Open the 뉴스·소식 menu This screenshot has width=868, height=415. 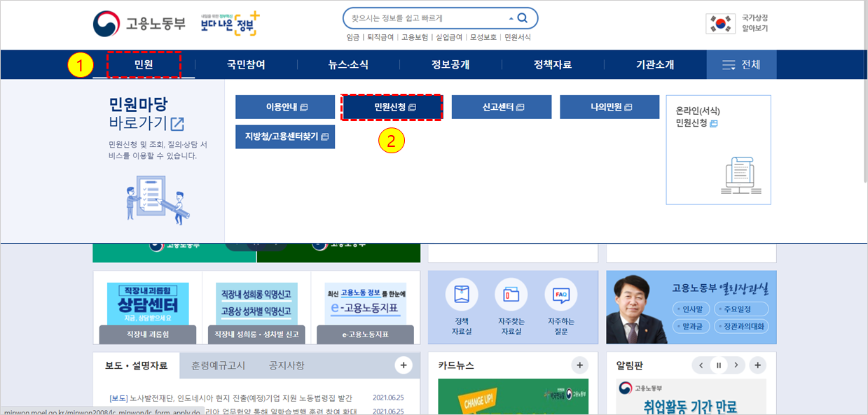tap(348, 64)
